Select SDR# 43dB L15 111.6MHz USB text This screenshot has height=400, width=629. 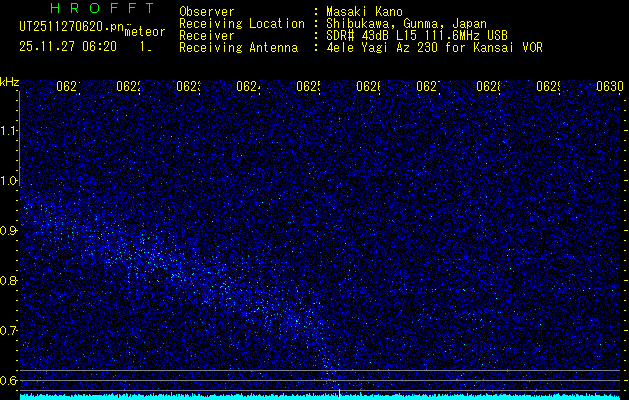point(417,36)
